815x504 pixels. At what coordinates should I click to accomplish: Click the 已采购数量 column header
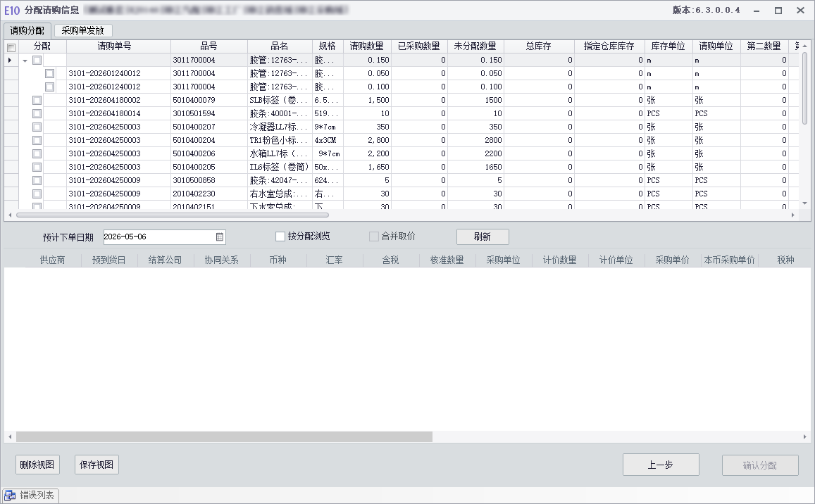(x=419, y=46)
